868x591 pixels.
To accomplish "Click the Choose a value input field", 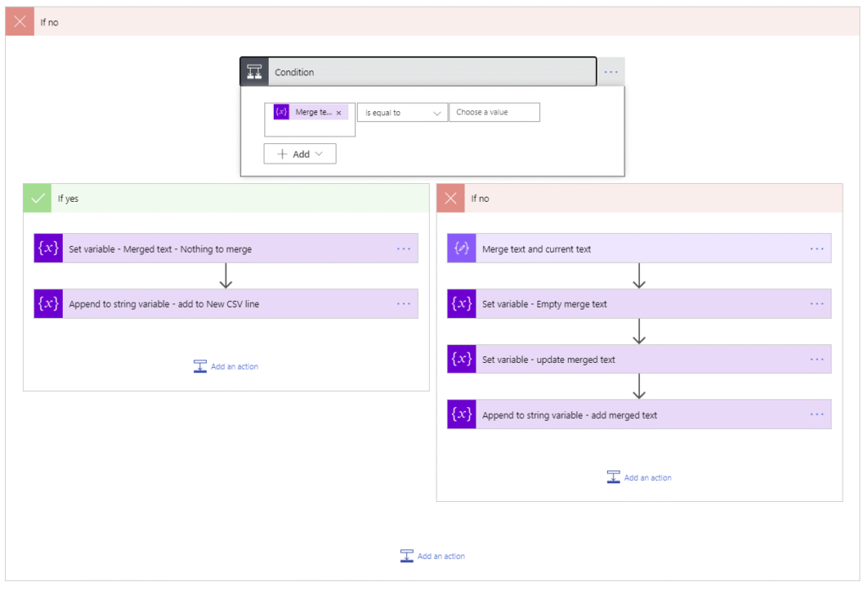I will point(494,112).
